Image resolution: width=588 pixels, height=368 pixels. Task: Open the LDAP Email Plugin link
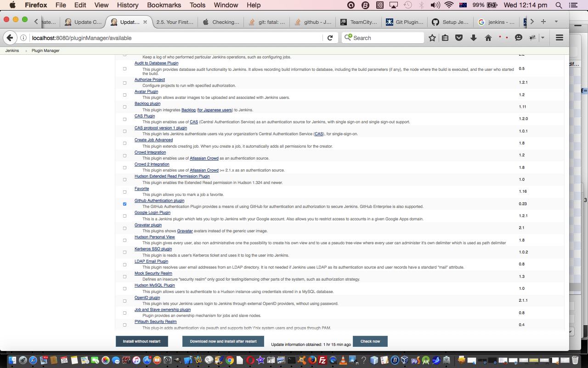pos(151,261)
